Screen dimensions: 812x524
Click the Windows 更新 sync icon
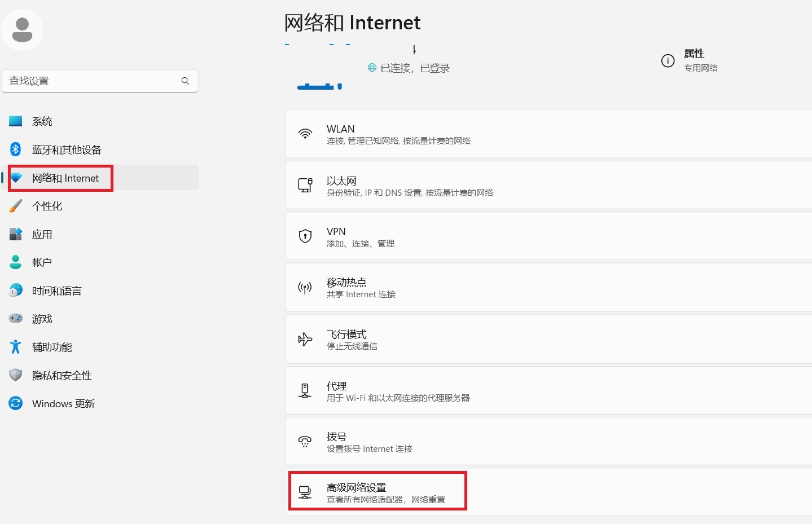[x=15, y=403]
